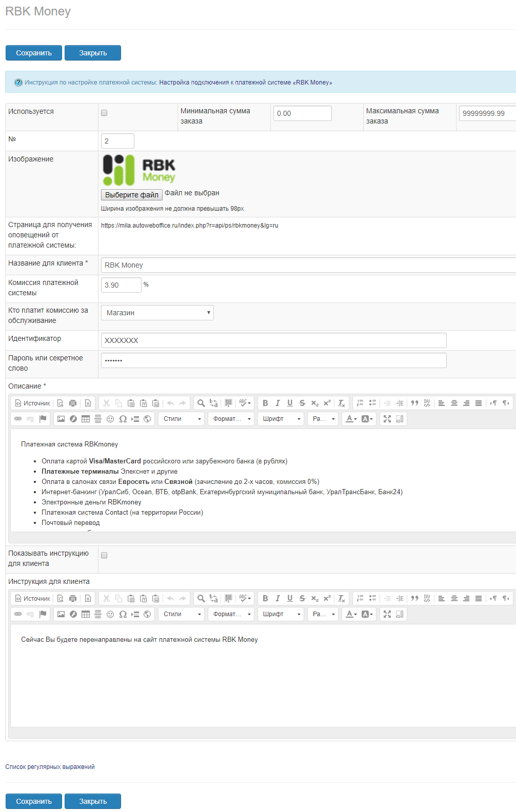
Task: Open the Кто платит комиссию dropdown
Action: pos(157,313)
